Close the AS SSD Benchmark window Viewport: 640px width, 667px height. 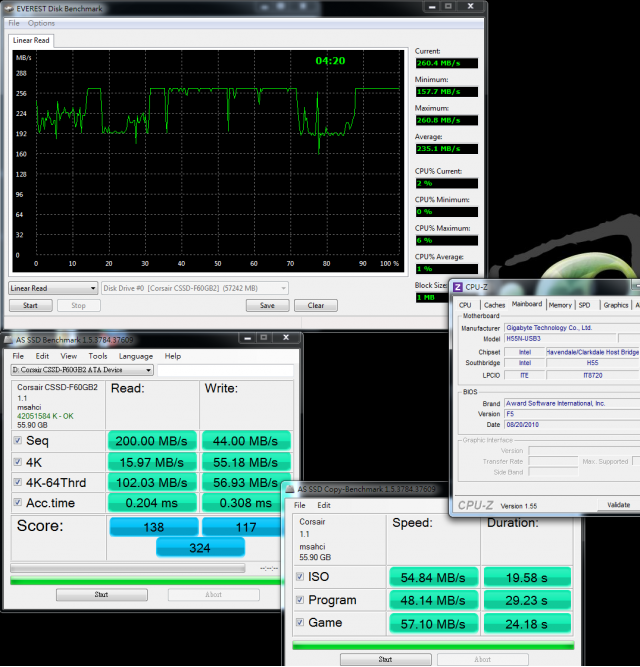286,338
